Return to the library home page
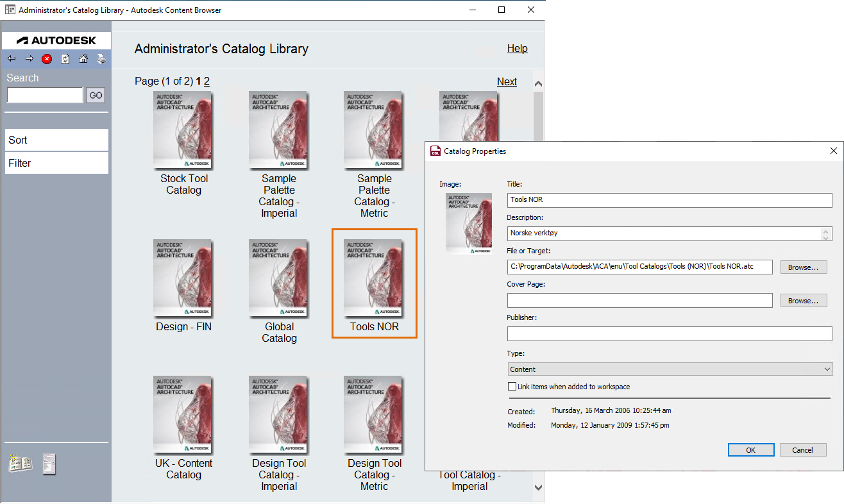Image resolution: width=844 pixels, height=504 pixels. tap(83, 58)
